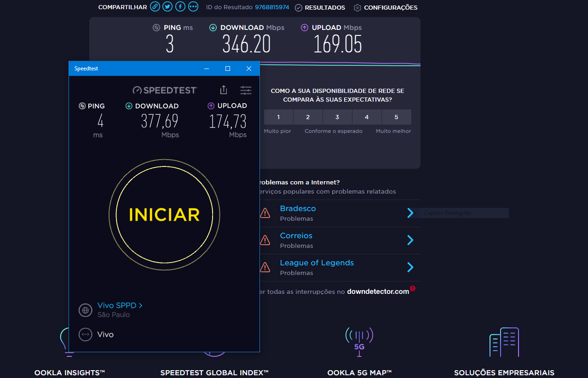Open Bradesco problems link

[x=298, y=208]
